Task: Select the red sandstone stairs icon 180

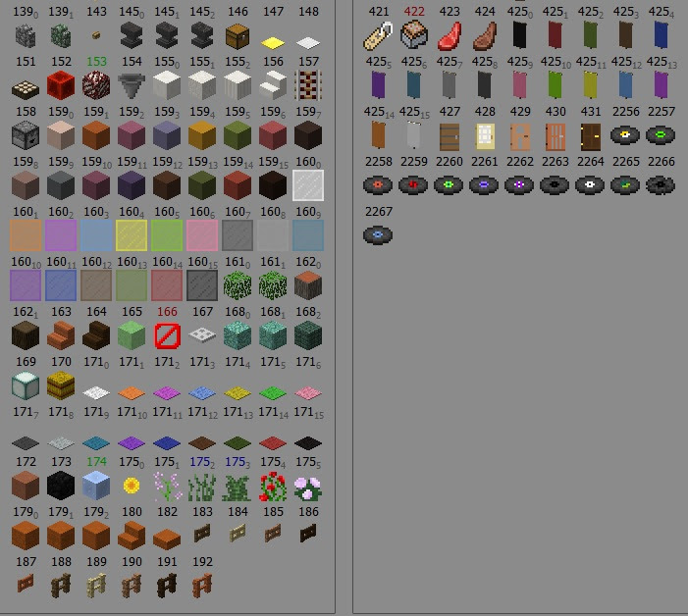Action: click(132, 536)
